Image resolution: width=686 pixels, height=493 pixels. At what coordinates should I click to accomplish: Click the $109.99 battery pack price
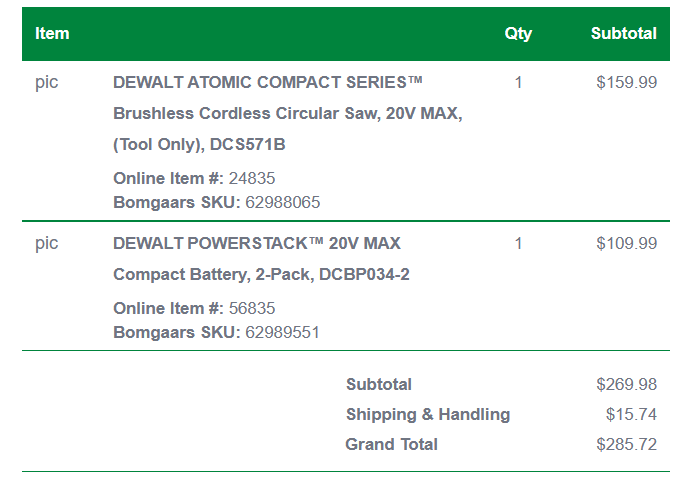(626, 243)
